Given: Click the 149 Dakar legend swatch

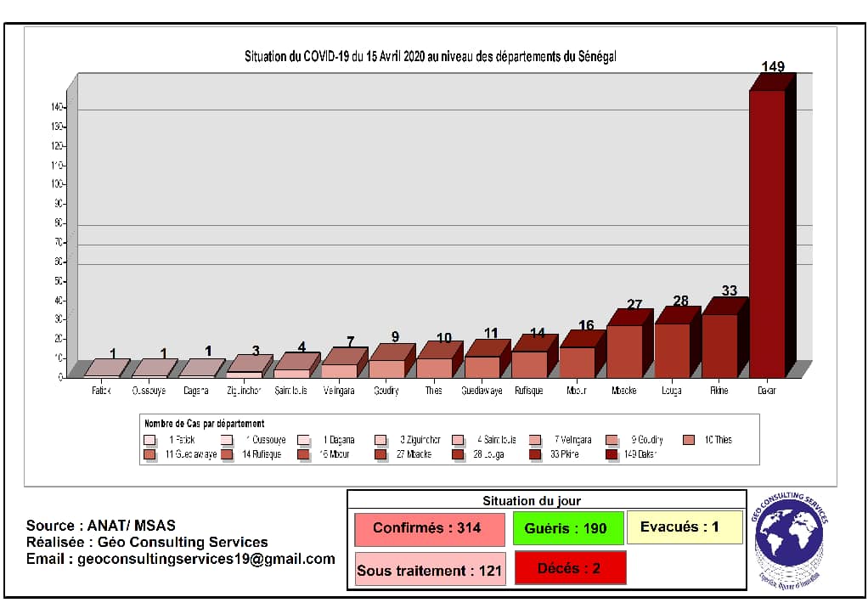Looking at the screenshot, I should point(612,454).
